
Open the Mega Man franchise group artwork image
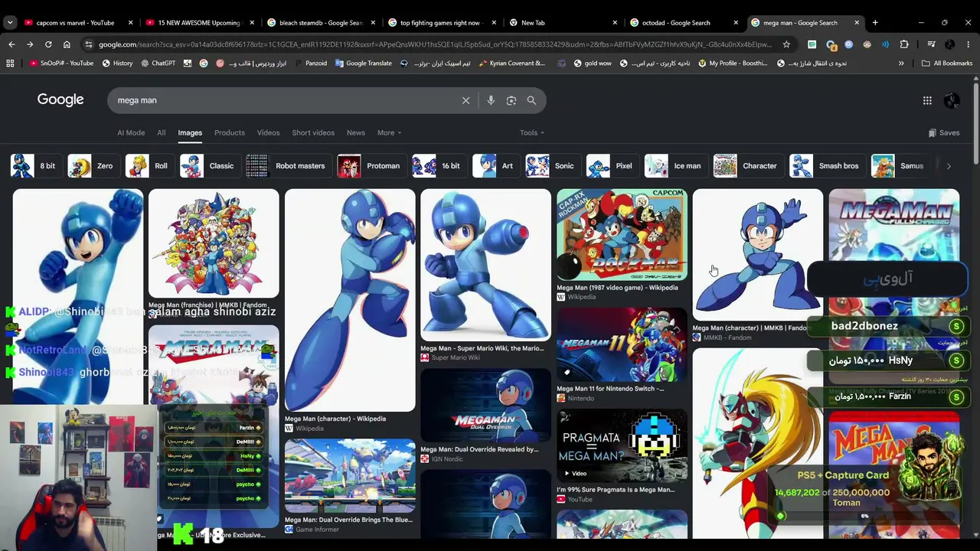[x=214, y=243]
